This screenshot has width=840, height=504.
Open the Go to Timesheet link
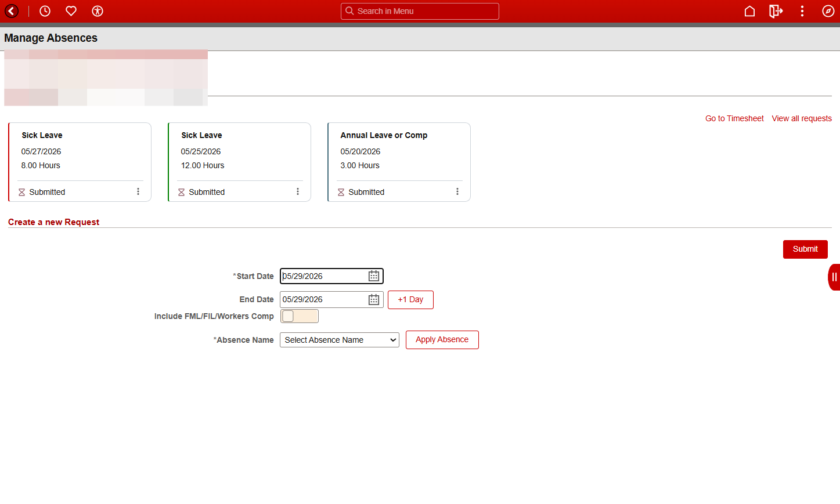[x=734, y=118]
